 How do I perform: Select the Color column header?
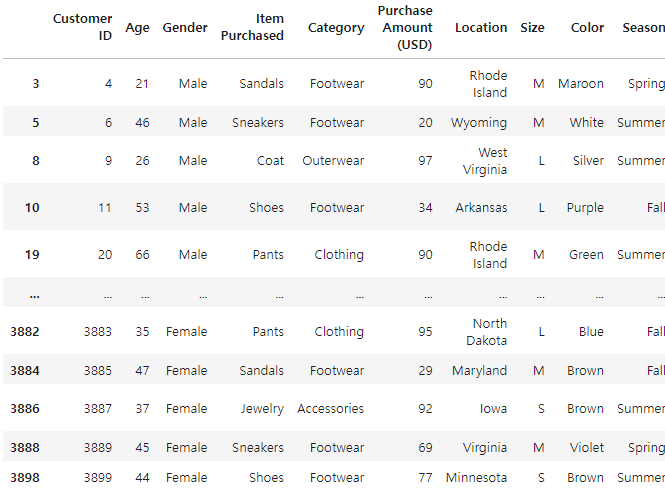587,28
